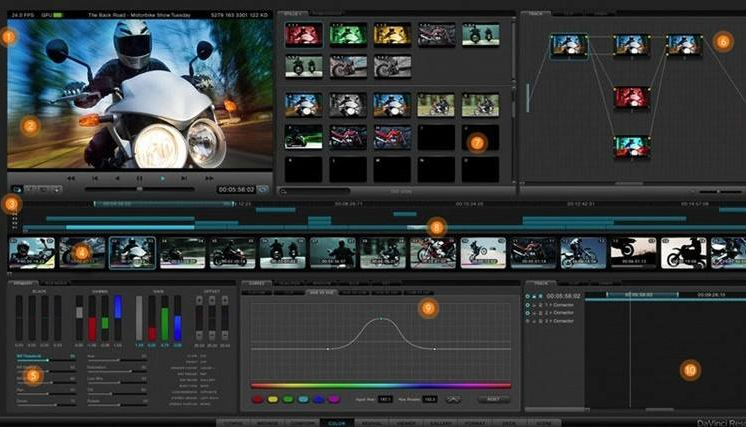Viewport: 746px width, 428px height.
Task: Select the red motorcycle clip thumbnail in timeline
Action: point(433,253)
